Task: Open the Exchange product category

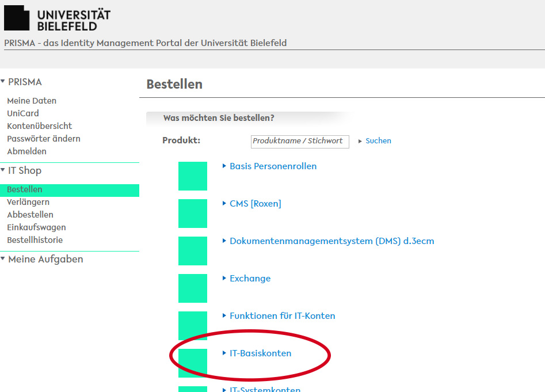Action: point(250,279)
